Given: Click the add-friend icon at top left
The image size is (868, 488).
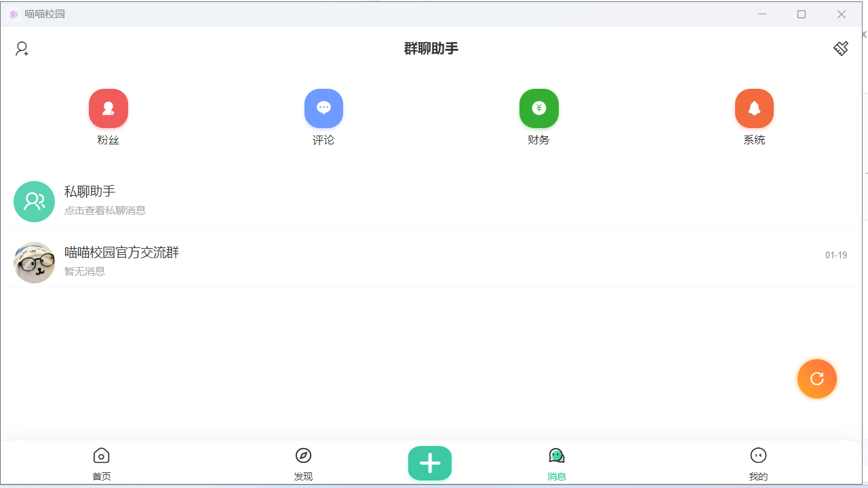Looking at the screenshot, I should (21, 48).
